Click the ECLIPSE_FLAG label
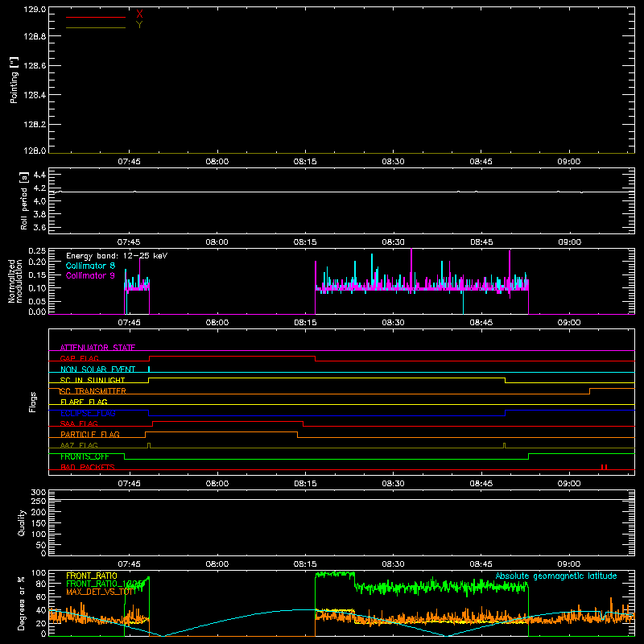The width and height of the screenshot is (644, 644). (88, 413)
